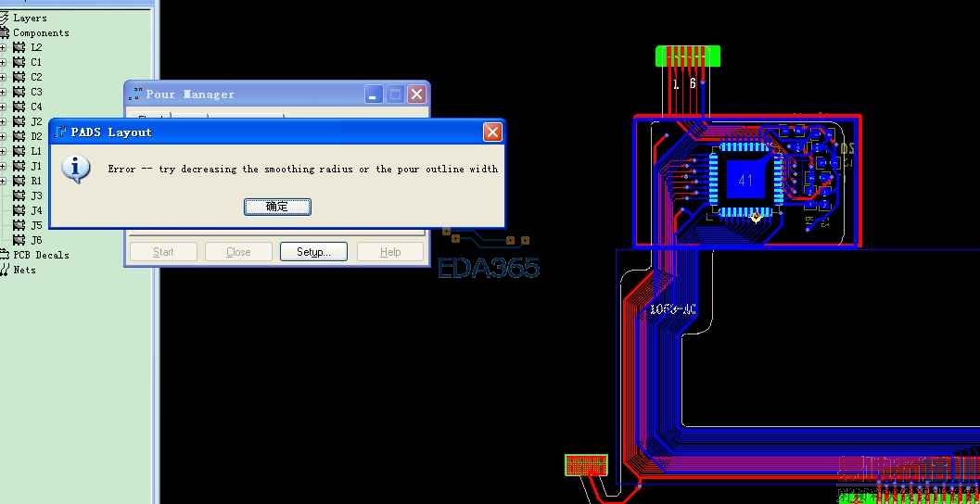
Task: Click the smoothing radius error message text
Action: 302,170
